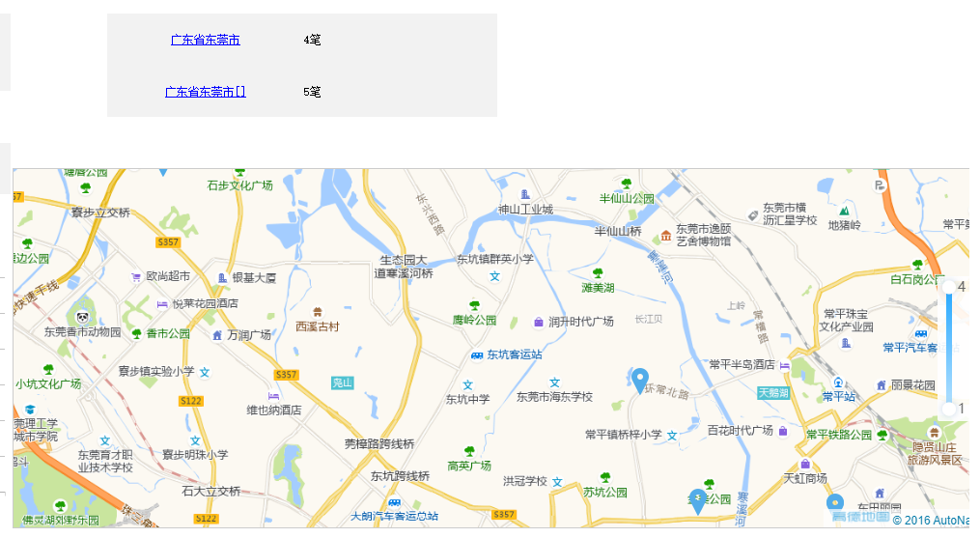Screen dimensions: 980x538
Task: Click the 生态园大道寒溪河桥 label
Action: [404, 268]
